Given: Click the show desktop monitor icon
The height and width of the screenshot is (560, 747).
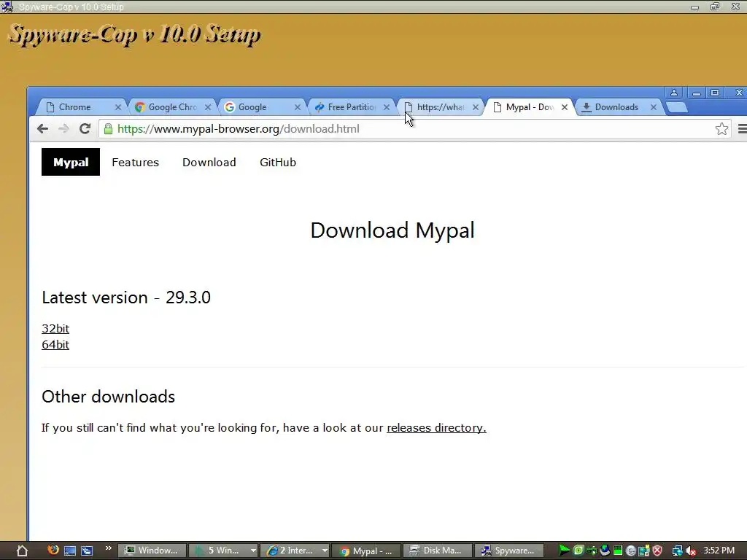Looking at the screenshot, I should click(x=69, y=551).
